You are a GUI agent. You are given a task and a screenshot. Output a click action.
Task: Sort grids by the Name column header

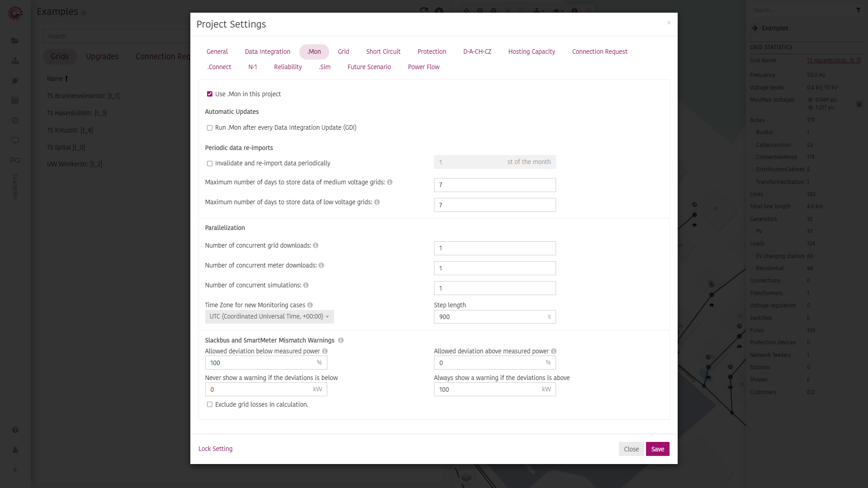click(57, 79)
